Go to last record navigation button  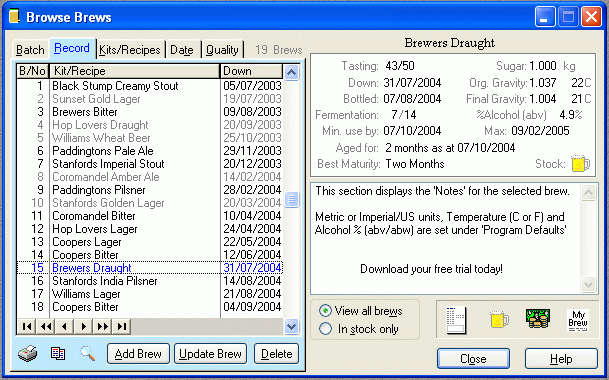(122, 326)
